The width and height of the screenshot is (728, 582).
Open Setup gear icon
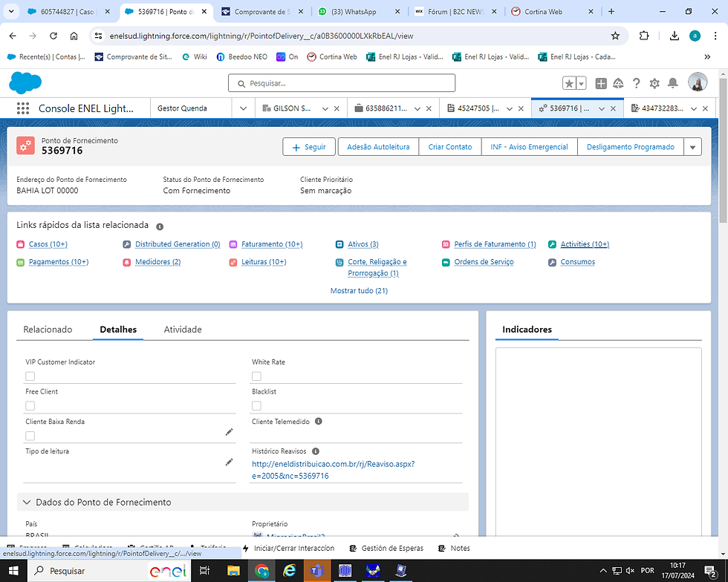point(654,83)
